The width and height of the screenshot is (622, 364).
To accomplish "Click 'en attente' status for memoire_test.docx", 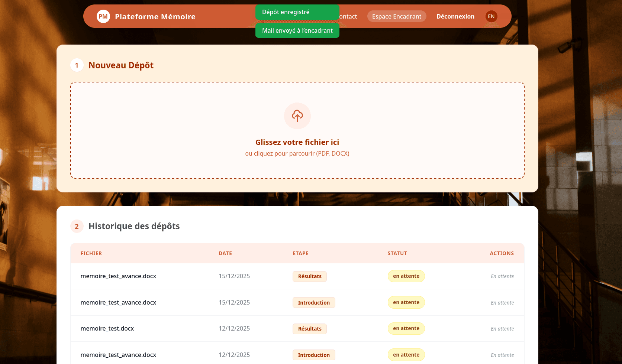I will tap(406, 329).
